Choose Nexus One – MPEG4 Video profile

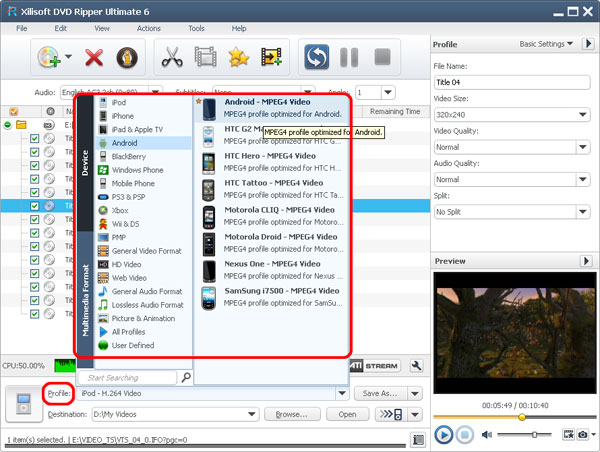pyautogui.click(x=271, y=270)
